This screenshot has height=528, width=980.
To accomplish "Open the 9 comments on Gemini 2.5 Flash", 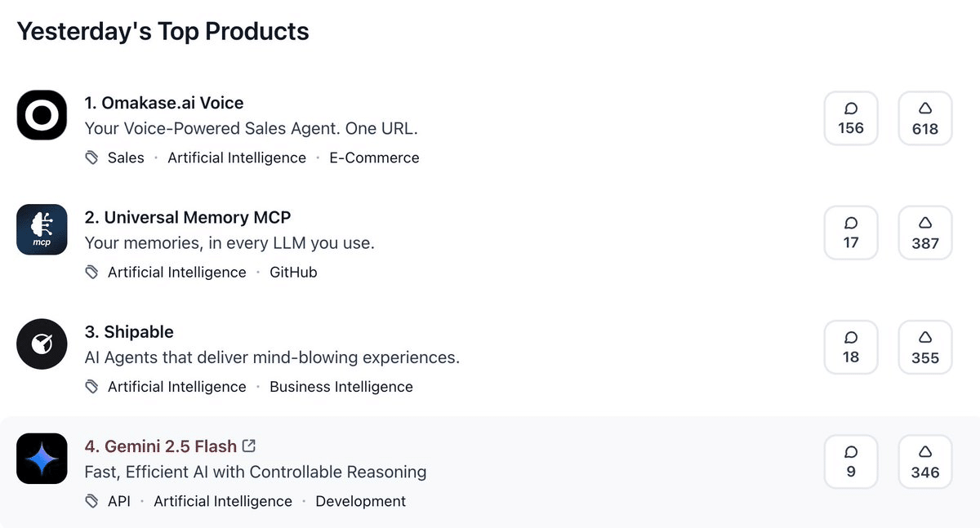I will (x=850, y=461).
